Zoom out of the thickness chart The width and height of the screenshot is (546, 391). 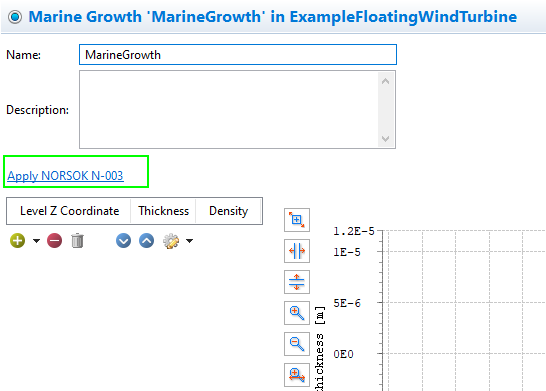click(x=297, y=344)
